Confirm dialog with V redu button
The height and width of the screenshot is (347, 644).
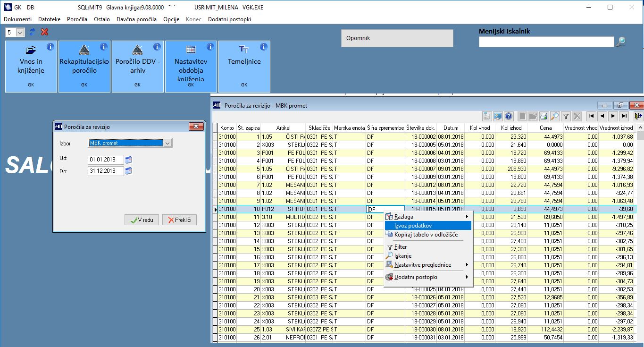tap(142, 220)
